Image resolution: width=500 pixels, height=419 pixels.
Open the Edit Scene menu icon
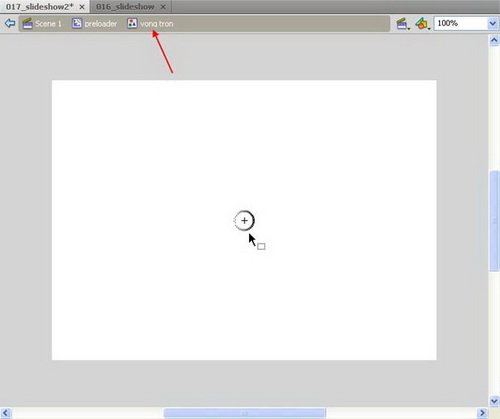(403, 24)
